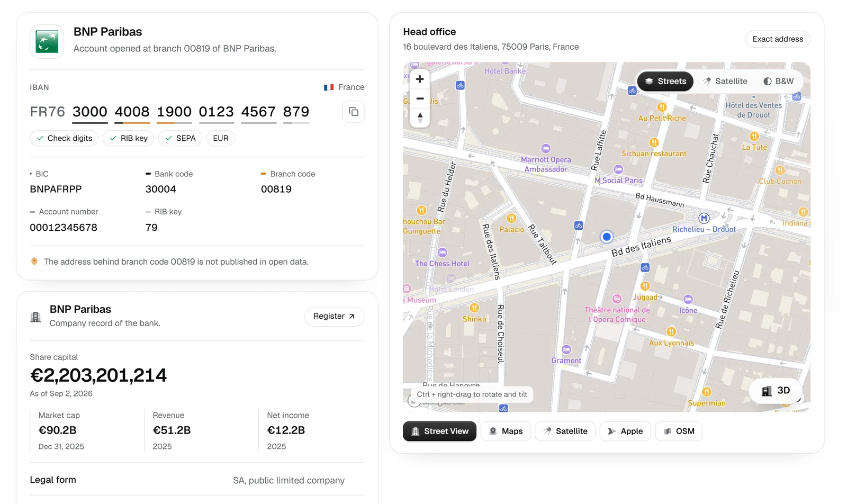This screenshot has width=847, height=504.
Task: Click the Jugaad restaurant pin
Action: (x=645, y=286)
